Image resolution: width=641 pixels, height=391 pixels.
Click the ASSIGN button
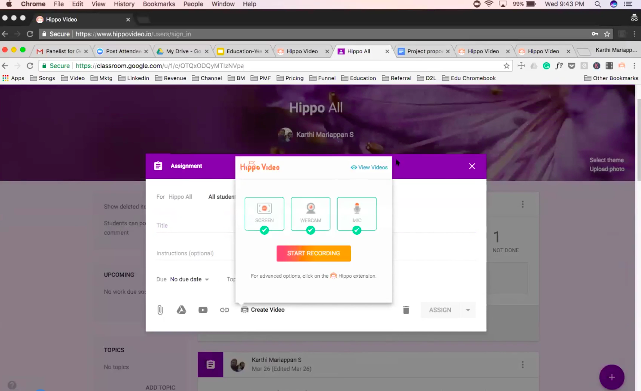[440, 310]
